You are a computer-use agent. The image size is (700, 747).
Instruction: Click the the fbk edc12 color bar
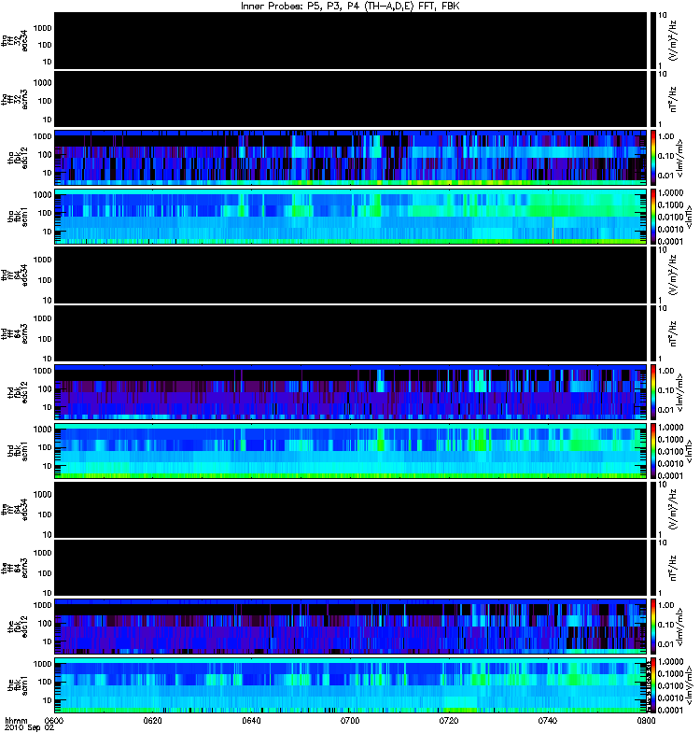tap(652, 626)
